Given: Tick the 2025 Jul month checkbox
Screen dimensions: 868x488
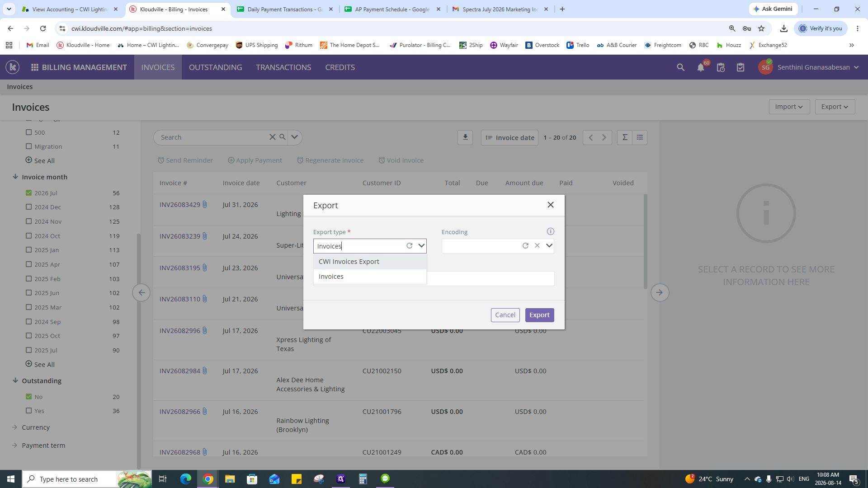Looking at the screenshot, I should [x=29, y=350].
